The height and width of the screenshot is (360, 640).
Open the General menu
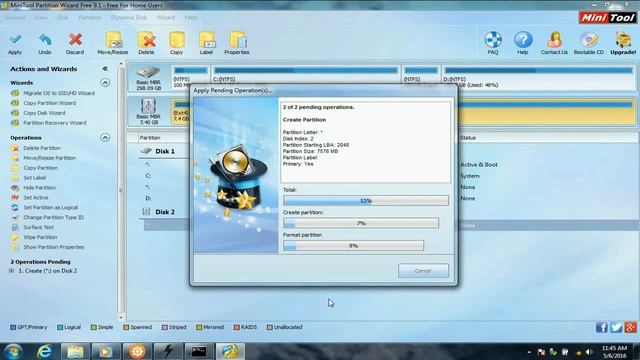(x=15, y=18)
